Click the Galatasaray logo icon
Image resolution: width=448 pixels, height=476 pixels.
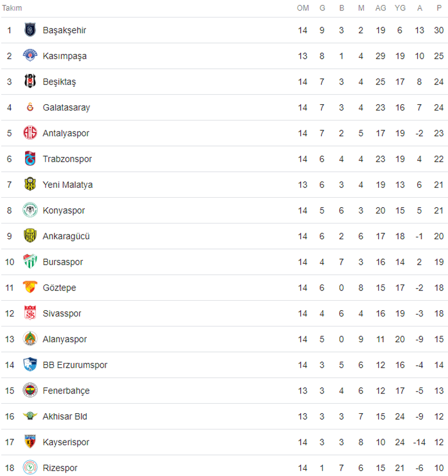tap(29, 107)
